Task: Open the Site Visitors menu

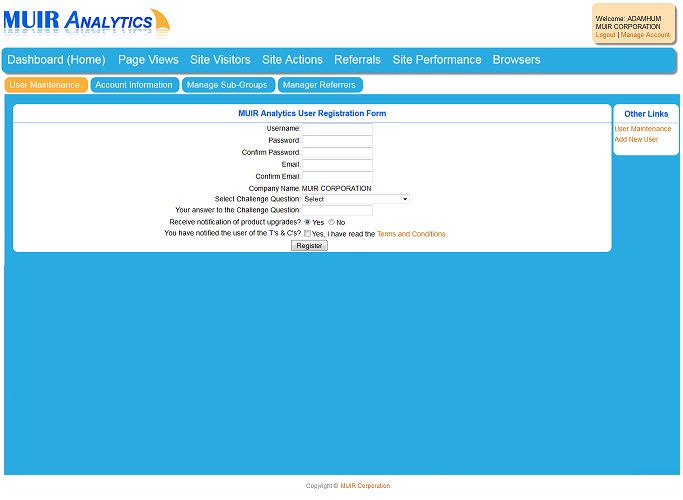Action: 220,60
